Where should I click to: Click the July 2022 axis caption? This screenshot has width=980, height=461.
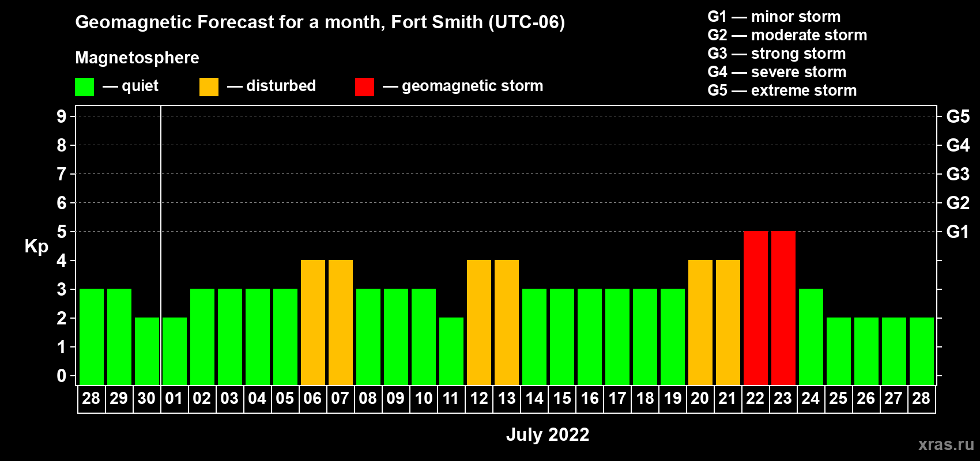[547, 434]
